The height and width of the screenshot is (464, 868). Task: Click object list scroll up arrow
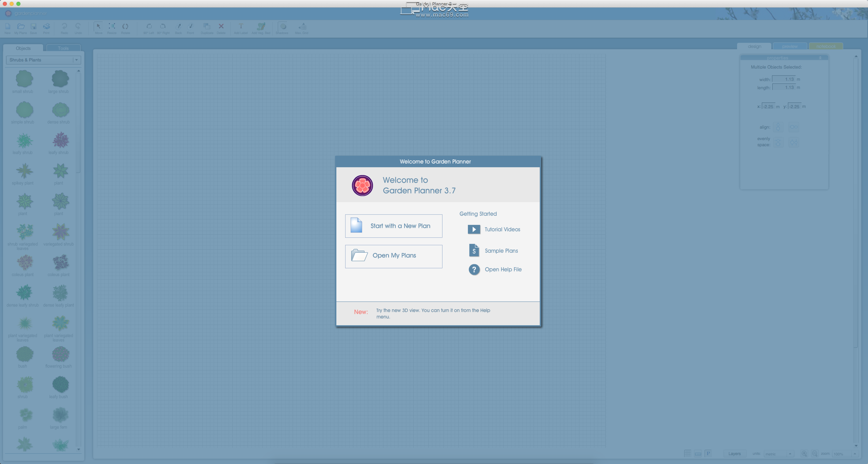click(x=79, y=71)
